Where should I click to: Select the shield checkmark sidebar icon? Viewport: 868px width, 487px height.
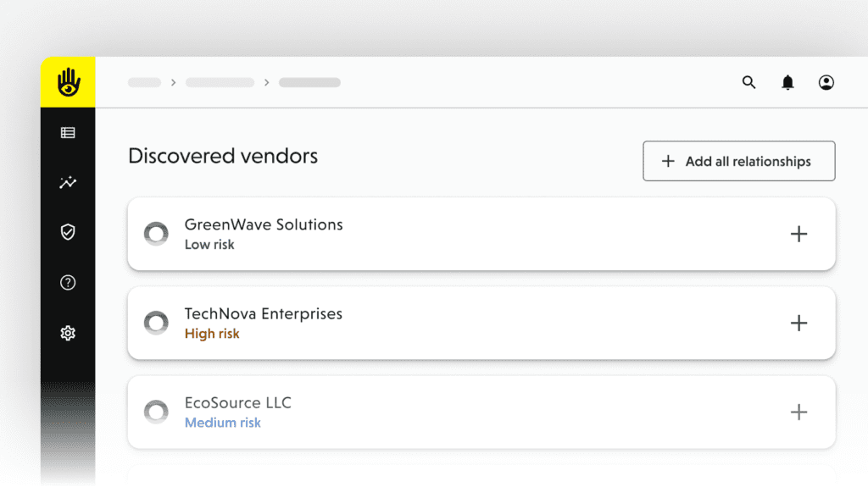(68, 232)
